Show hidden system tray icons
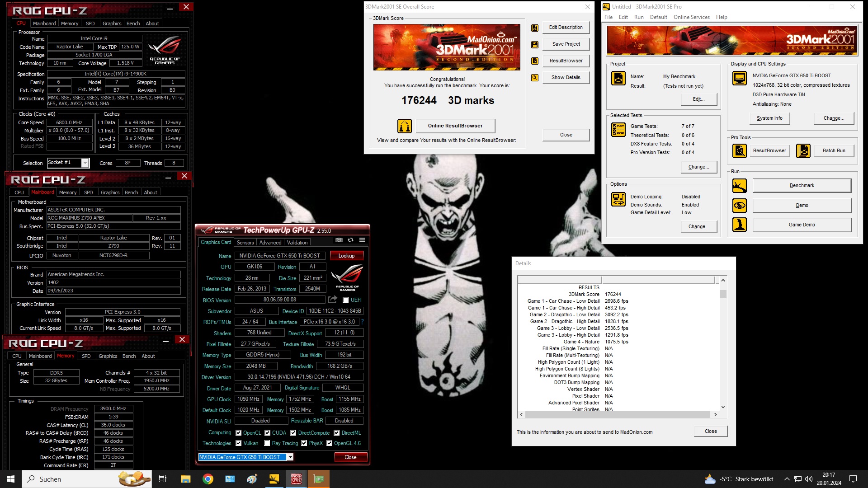The height and width of the screenshot is (488, 868). pos(787,479)
